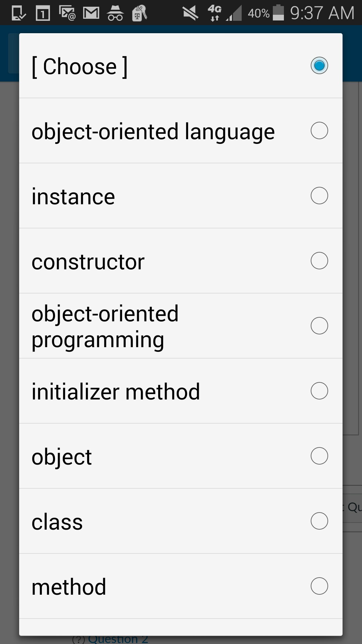Select the class radio button
This screenshot has height=644, width=362.
[319, 521]
